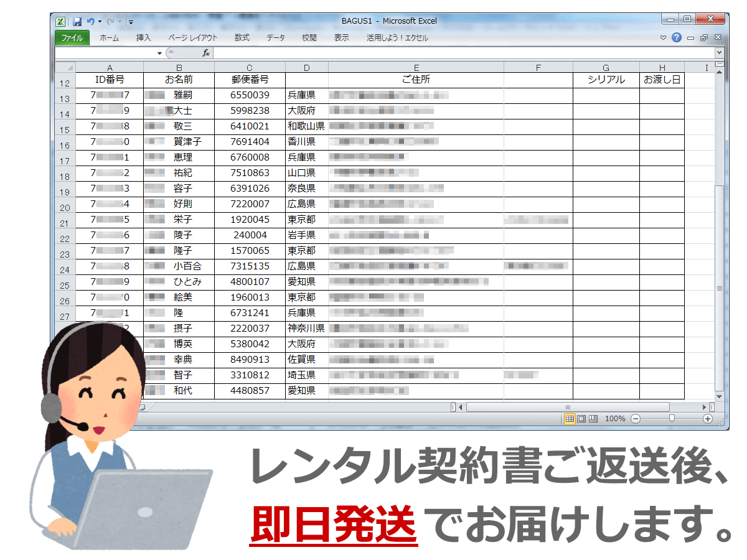Click the Select All corner triangle

coord(65,67)
